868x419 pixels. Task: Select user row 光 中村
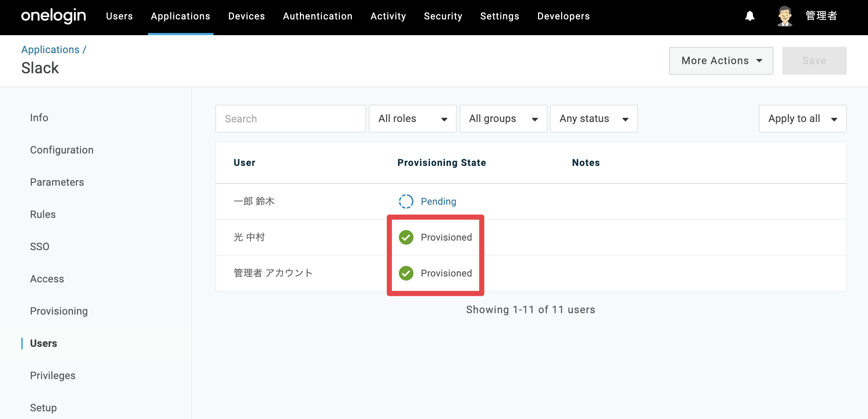[531, 237]
